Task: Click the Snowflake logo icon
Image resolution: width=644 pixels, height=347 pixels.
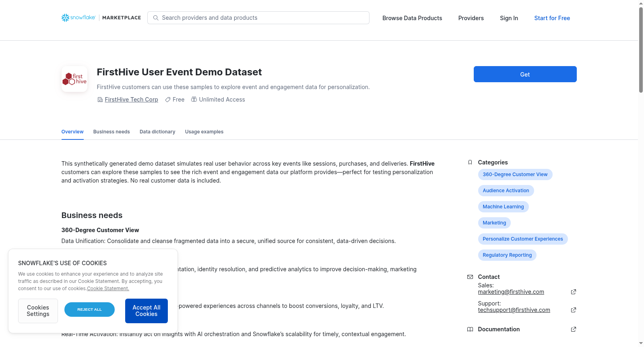Action: 65,18
